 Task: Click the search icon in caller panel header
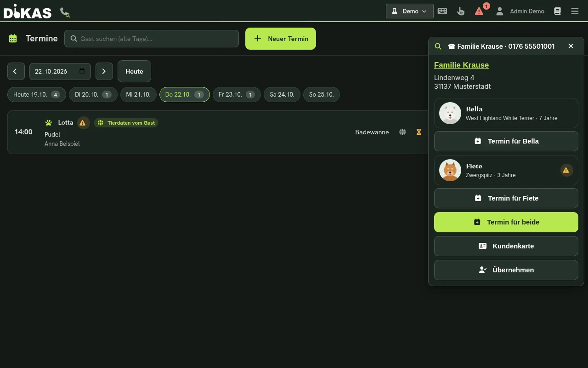438,46
